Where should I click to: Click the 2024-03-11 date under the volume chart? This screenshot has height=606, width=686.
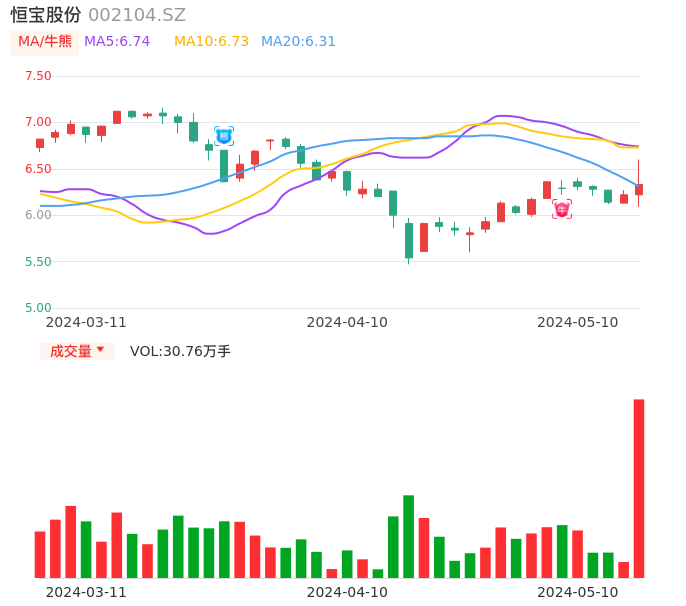point(86,592)
